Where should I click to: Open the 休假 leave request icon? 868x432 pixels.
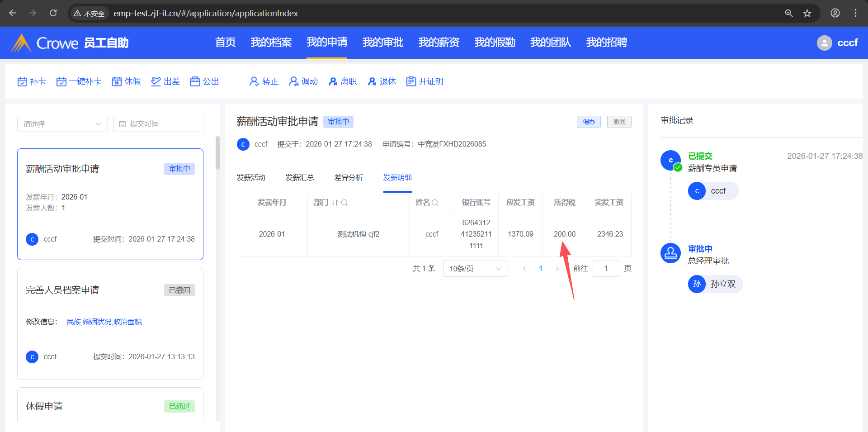click(117, 81)
